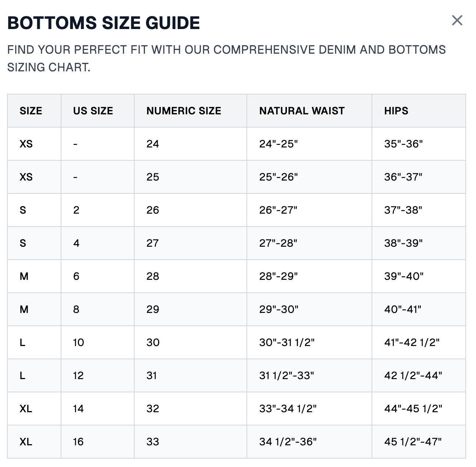This screenshot has width=476, height=467.
Task: Click the hips 45 1/2"-47" cell
Action: tap(413, 442)
